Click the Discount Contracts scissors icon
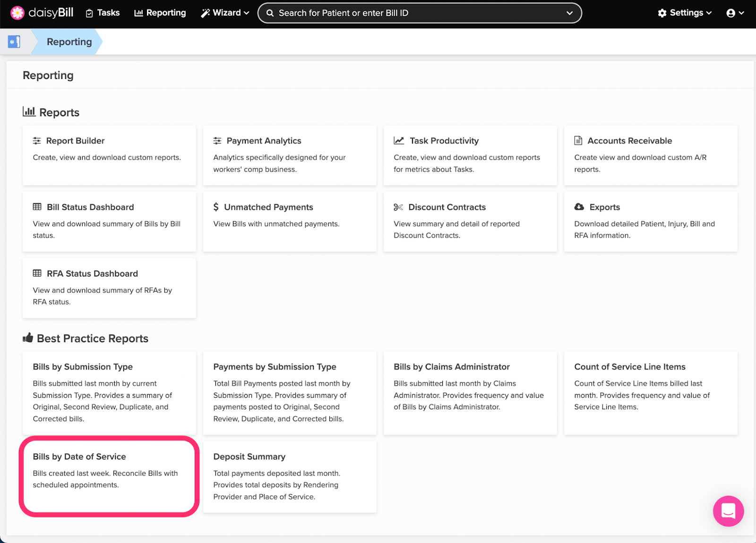The image size is (756, 543). 398,207
